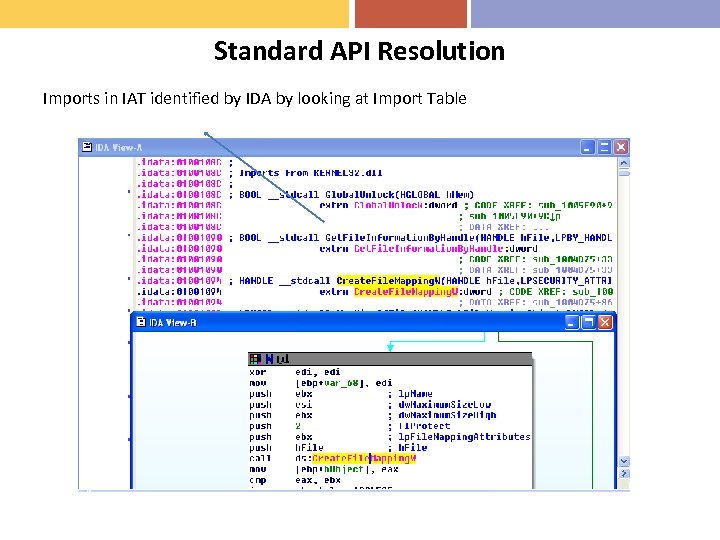
Task: Click GlobalUnlock in the extrn line
Action: pos(388,205)
